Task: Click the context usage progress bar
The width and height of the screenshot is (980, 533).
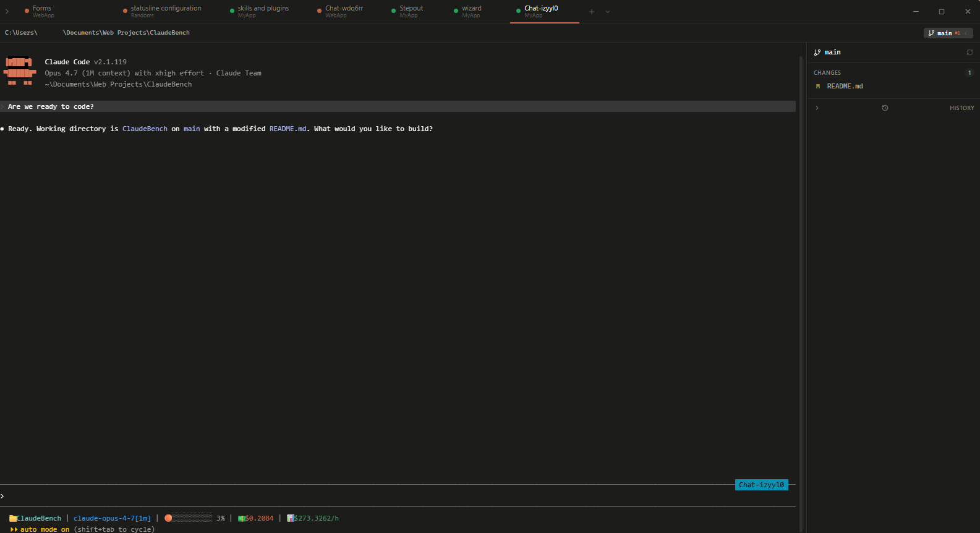Action: pos(192,518)
